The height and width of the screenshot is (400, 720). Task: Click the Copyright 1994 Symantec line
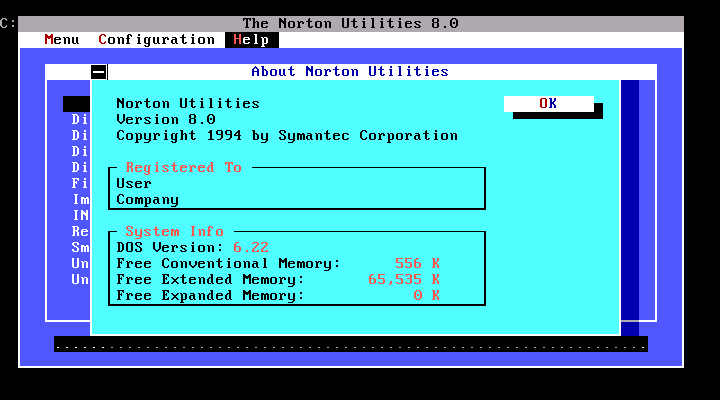[287, 136]
